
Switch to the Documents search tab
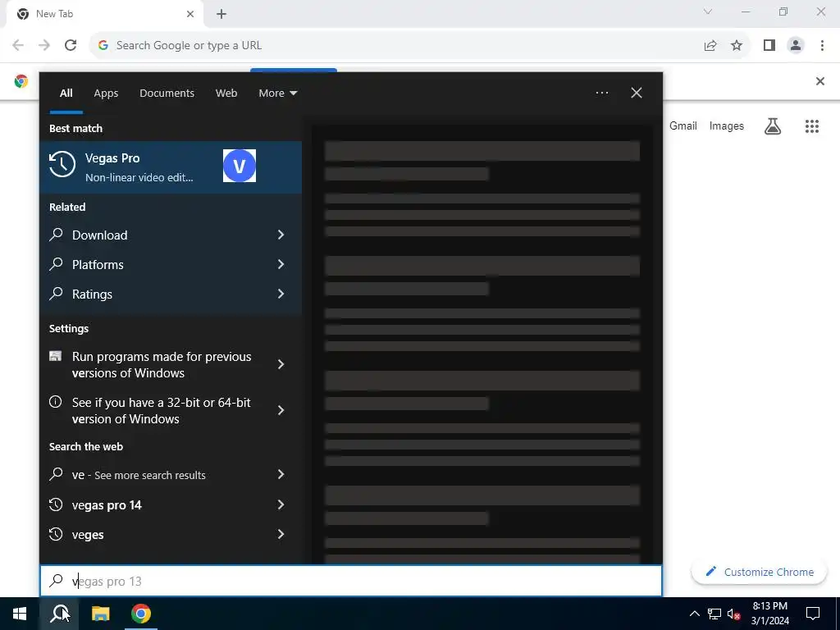(x=167, y=94)
